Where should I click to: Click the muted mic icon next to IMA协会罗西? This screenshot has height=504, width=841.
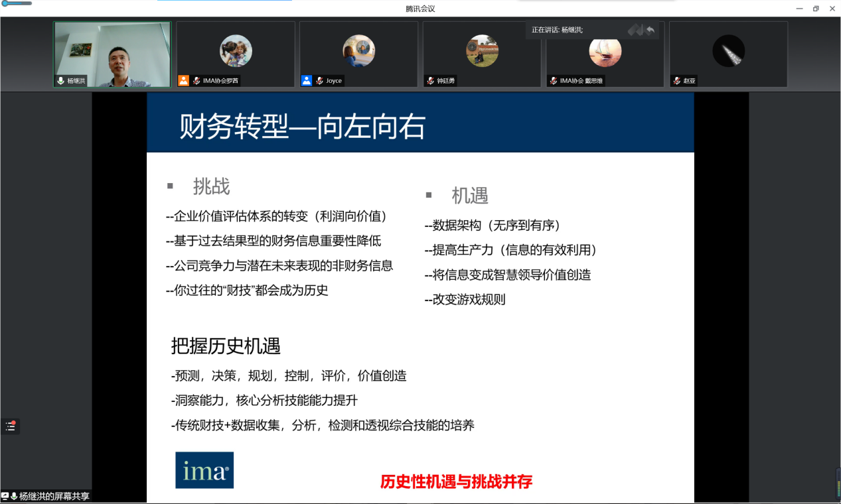click(x=196, y=81)
